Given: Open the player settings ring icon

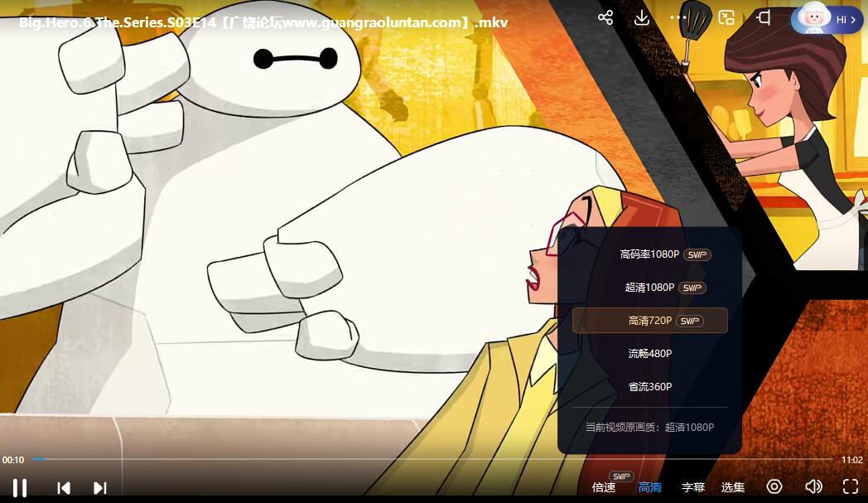Looking at the screenshot, I should click(x=774, y=486).
